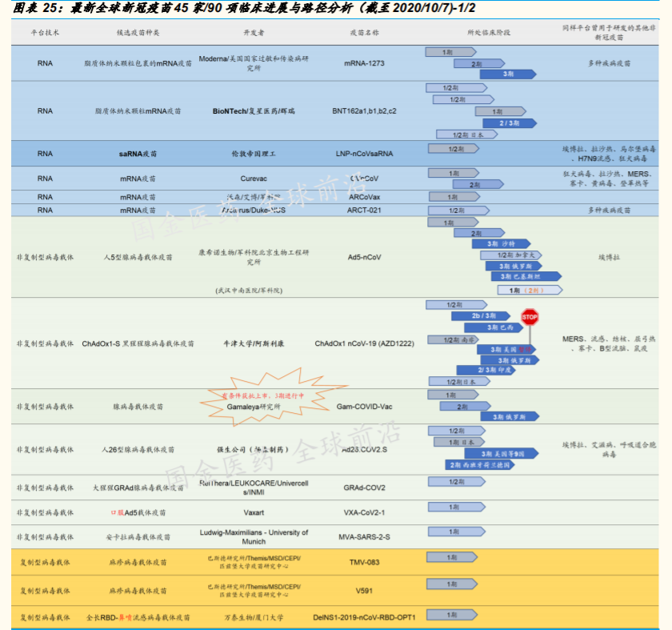Select the Curevac developer cell
The image size is (672, 630).
click(254, 179)
